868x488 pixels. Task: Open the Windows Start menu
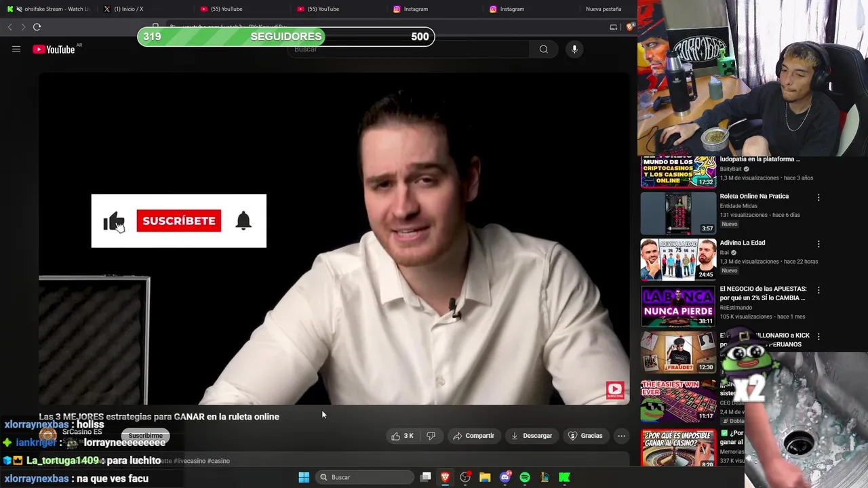click(304, 477)
